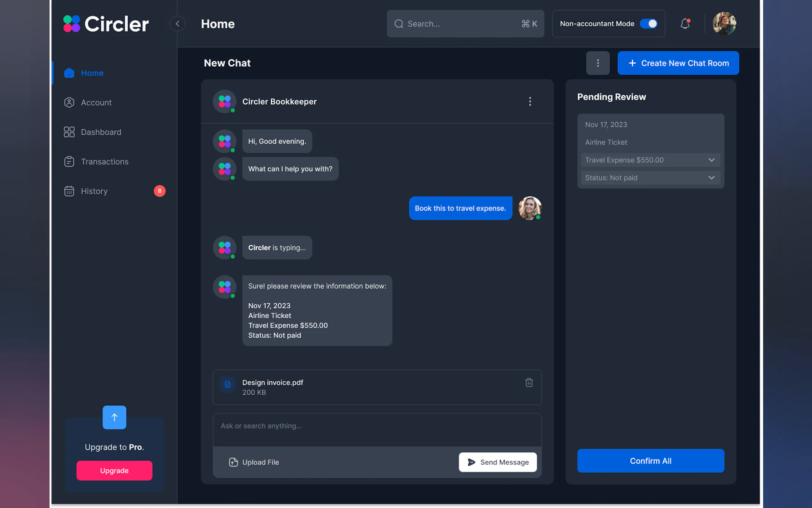Viewport: 812px width, 508px height.
Task: Focus the Ask or search anything field
Action: pyautogui.click(x=377, y=429)
